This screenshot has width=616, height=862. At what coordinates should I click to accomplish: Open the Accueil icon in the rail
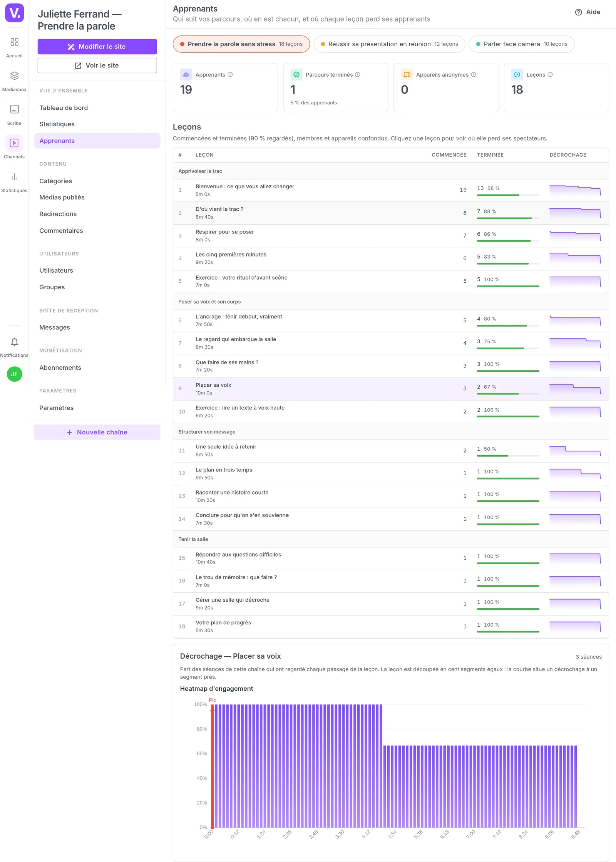(x=14, y=42)
